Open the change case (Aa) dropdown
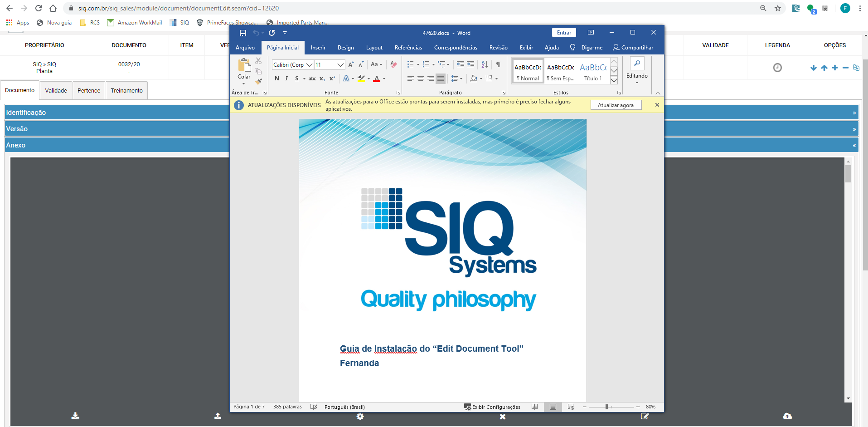Image resolution: width=868 pixels, height=427 pixels. [x=376, y=65]
